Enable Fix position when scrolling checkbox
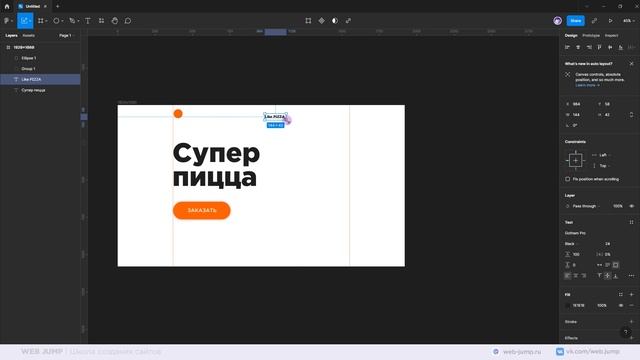Screen dimensions: 640x360 click(x=567, y=179)
